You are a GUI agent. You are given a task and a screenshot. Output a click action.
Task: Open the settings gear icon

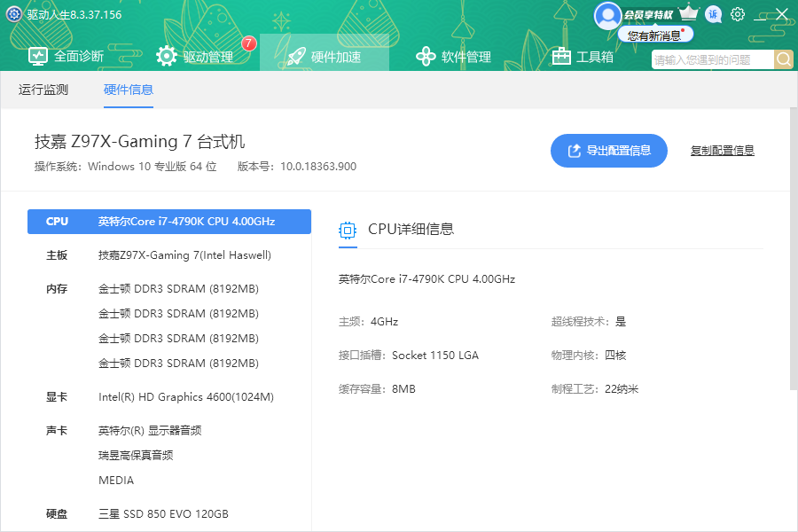pyautogui.click(x=738, y=14)
